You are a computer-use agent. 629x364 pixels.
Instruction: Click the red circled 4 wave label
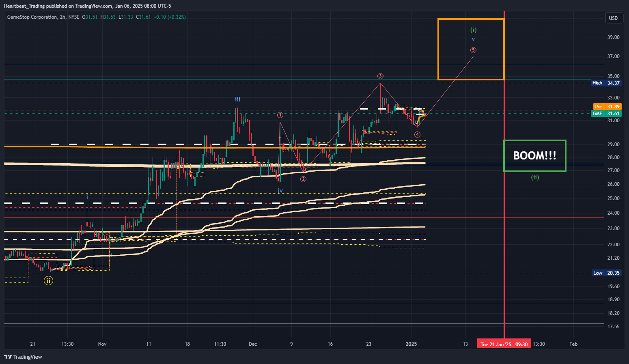tap(417, 134)
